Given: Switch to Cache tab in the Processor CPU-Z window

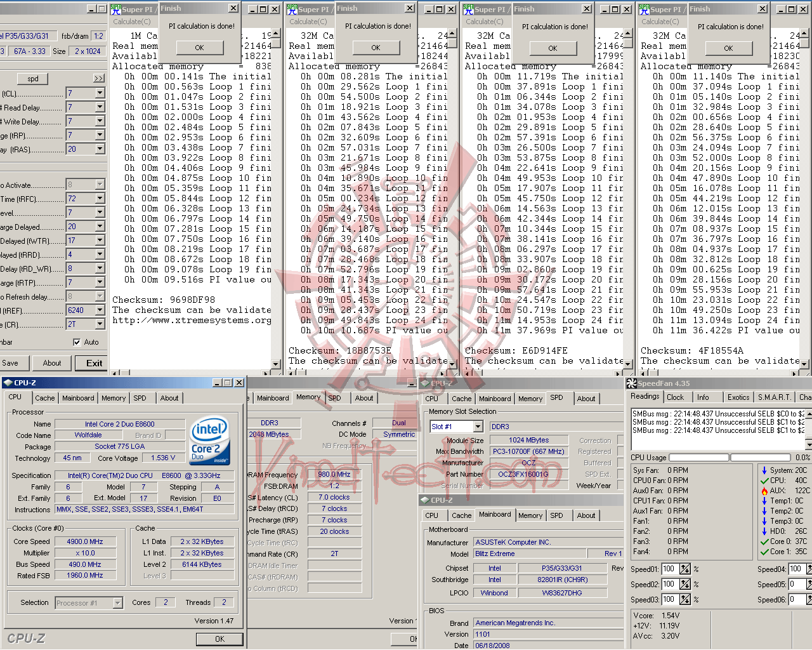Looking at the screenshot, I should (x=44, y=398).
